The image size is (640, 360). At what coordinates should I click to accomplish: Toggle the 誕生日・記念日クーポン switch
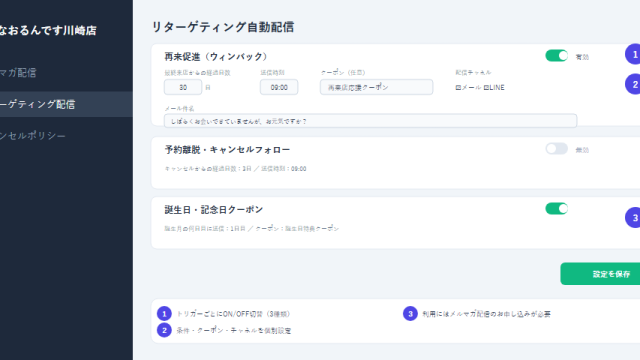pyautogui.click(x=556, y=209)
